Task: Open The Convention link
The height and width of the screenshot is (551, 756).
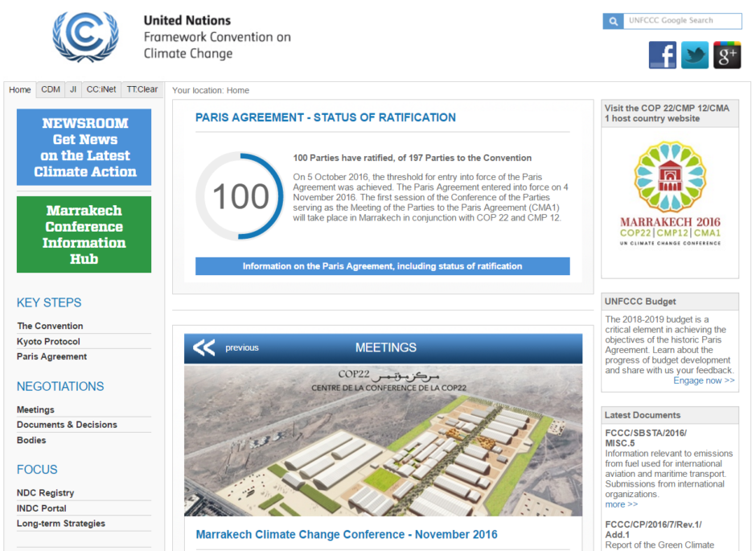Action: point(50,326)
